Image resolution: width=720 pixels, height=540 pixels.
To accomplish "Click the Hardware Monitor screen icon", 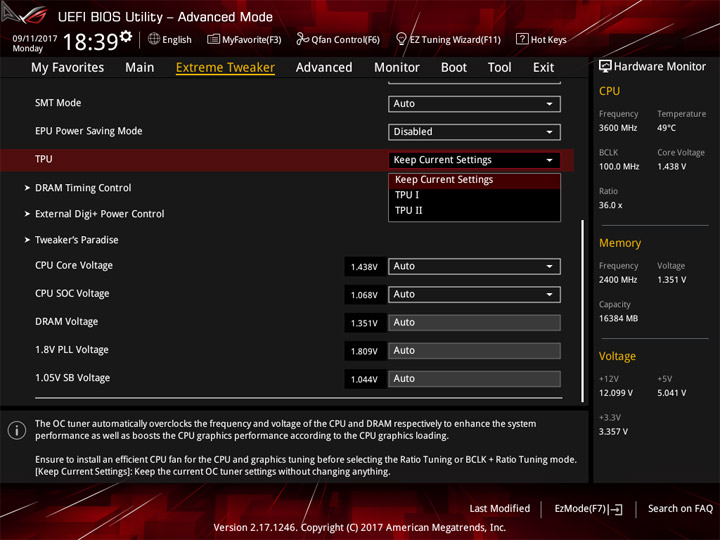I will 605,67.
